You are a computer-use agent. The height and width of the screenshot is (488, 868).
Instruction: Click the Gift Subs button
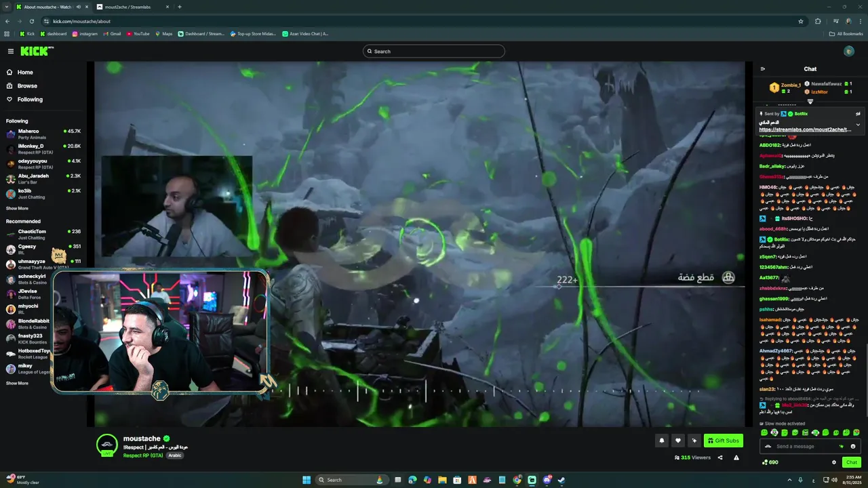click(x=724, y=441)
